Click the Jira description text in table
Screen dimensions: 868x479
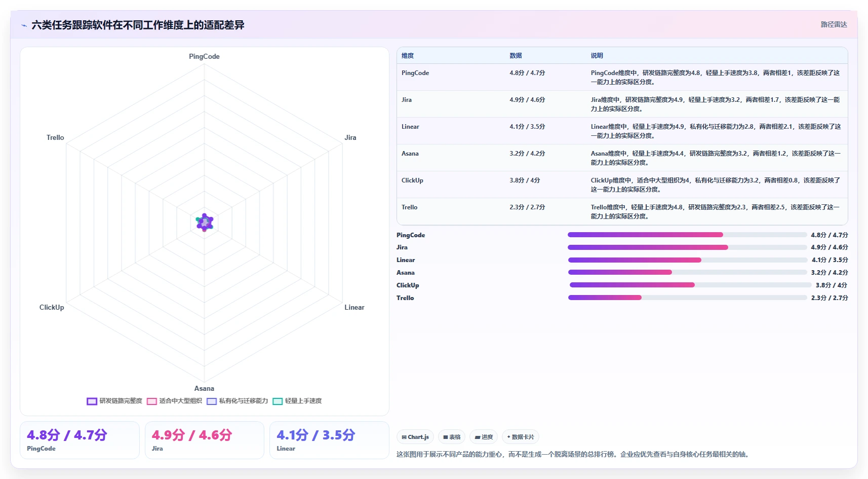(715, 104)
